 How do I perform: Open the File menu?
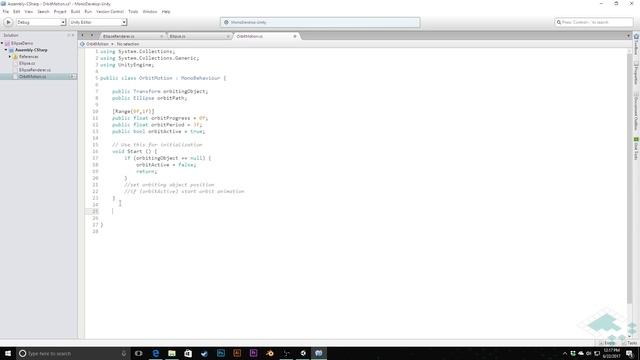[6, 11]
